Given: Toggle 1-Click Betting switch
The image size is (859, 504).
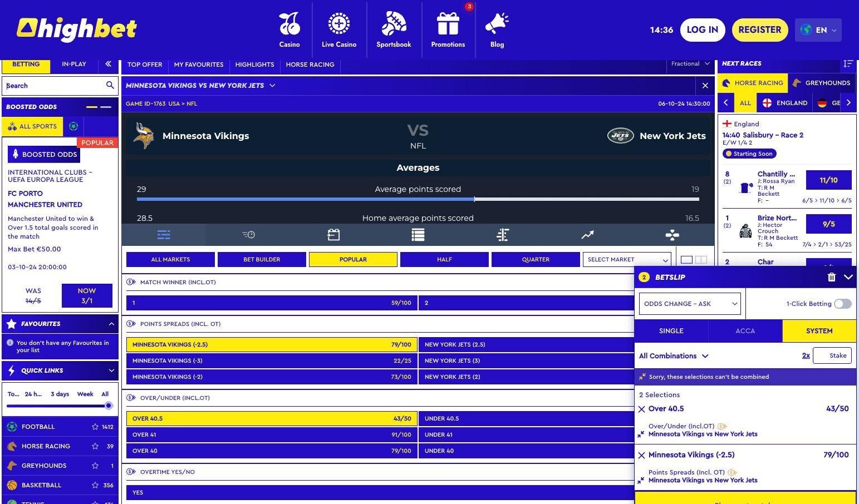Looking at the screenshot, I should click(842, 304).
